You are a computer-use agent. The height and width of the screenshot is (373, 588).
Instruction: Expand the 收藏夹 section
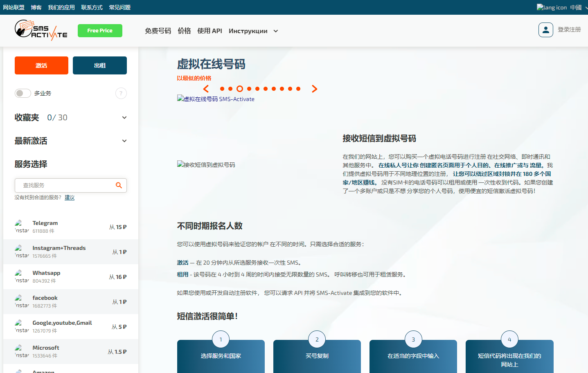124,117
